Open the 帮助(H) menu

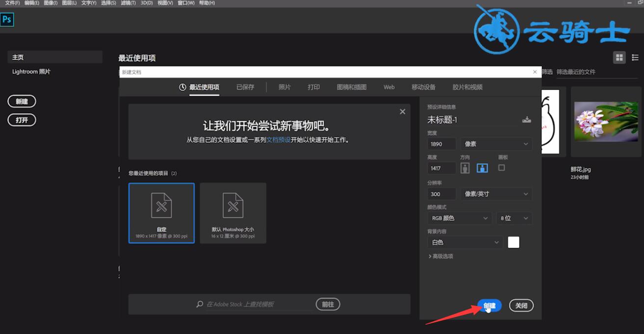pyautogui.click(x=207, y=3)
